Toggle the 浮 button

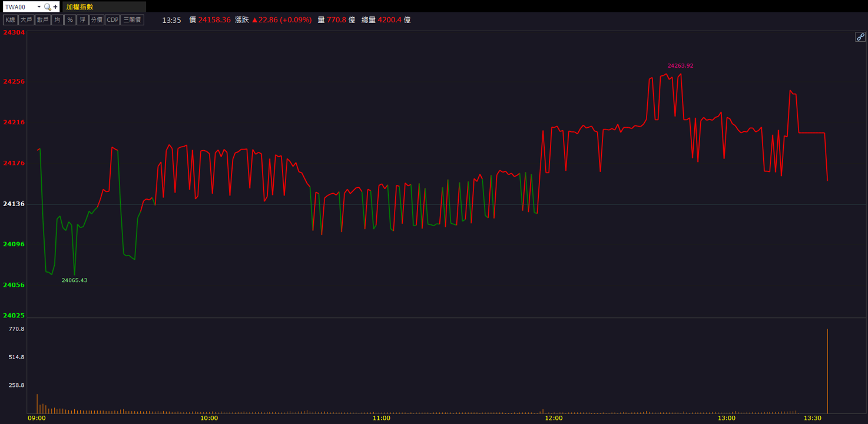[82, 20]
